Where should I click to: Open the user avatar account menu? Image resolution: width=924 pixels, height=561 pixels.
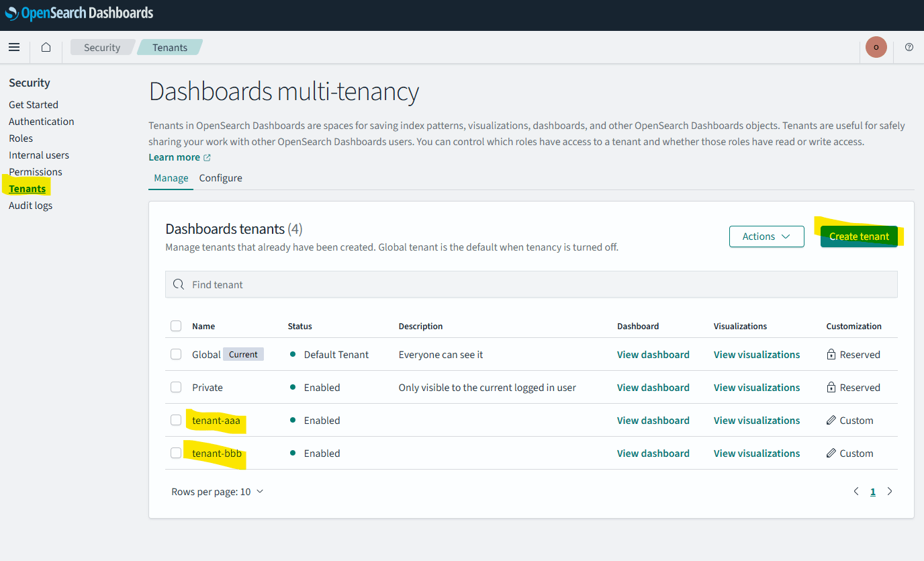click(x=876, y=47)
